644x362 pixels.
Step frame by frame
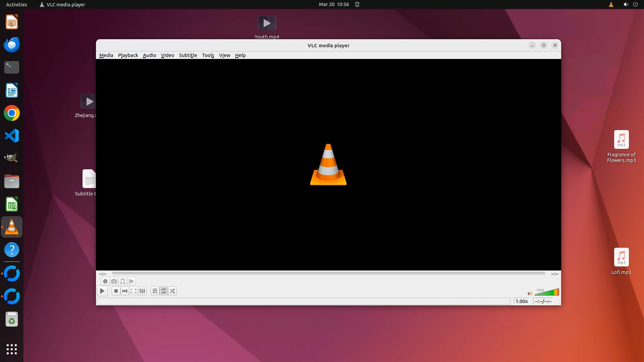pyautogui.click(x=131, y=281)
